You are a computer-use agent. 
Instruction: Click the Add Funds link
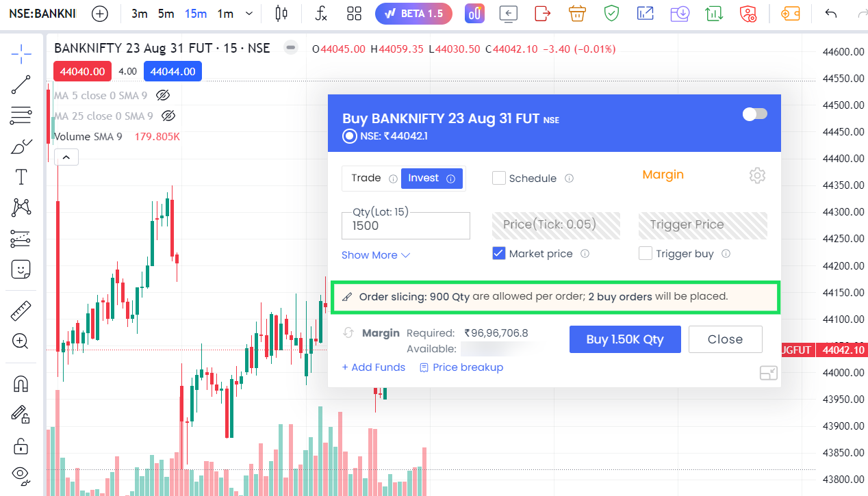click(x=374, y=367)
